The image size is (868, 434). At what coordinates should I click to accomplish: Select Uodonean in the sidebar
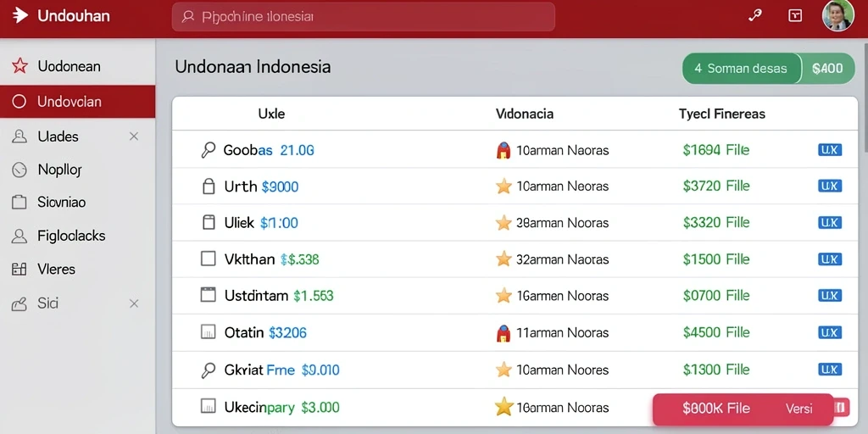point(77,66)
